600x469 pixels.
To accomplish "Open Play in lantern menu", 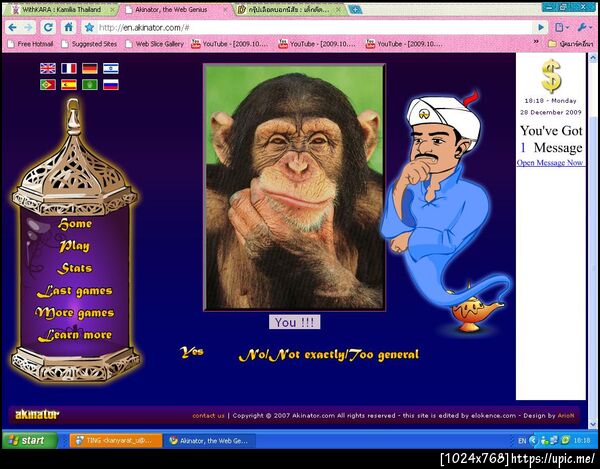I will pyautogui.click(x=75, y=246).
